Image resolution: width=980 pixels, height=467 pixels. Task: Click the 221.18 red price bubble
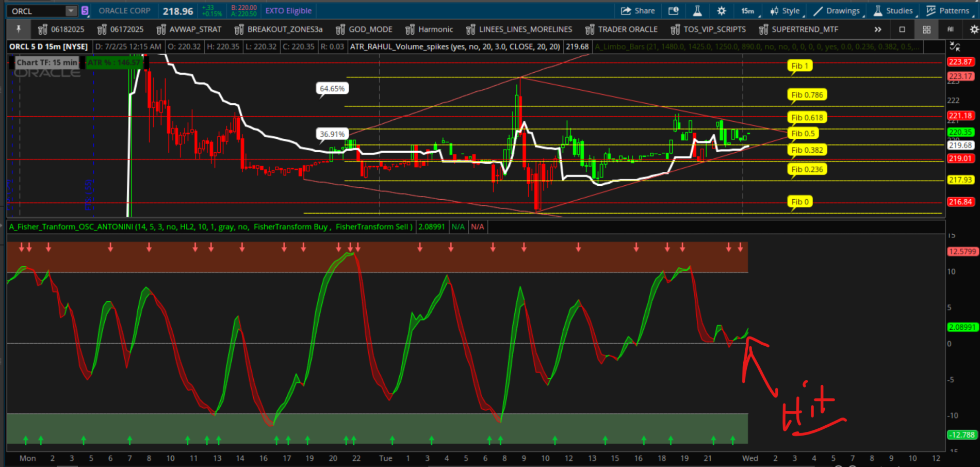click(x=960, y=116)
